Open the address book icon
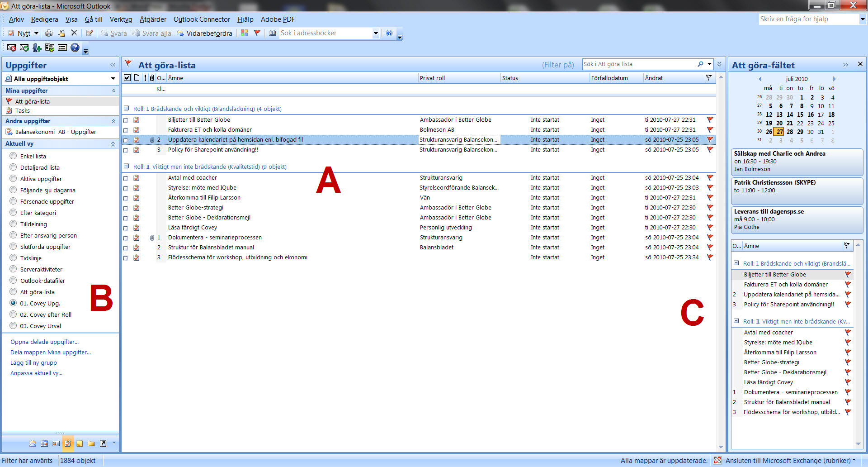Screen dimensions: 868x467 tap(272, 33)
